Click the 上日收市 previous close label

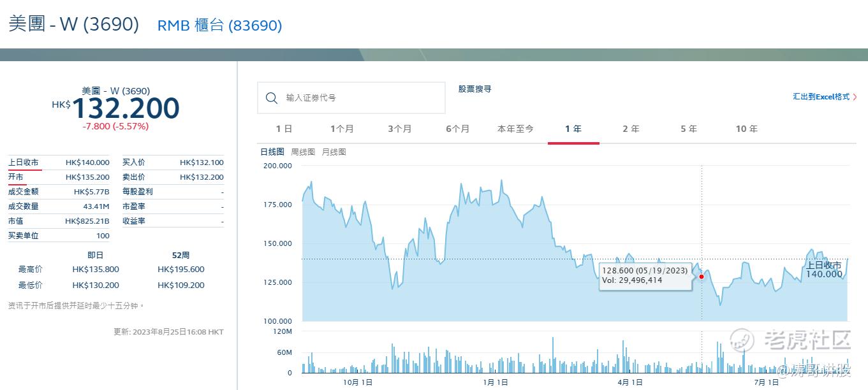pyautogui.click(x=24, y=162)
